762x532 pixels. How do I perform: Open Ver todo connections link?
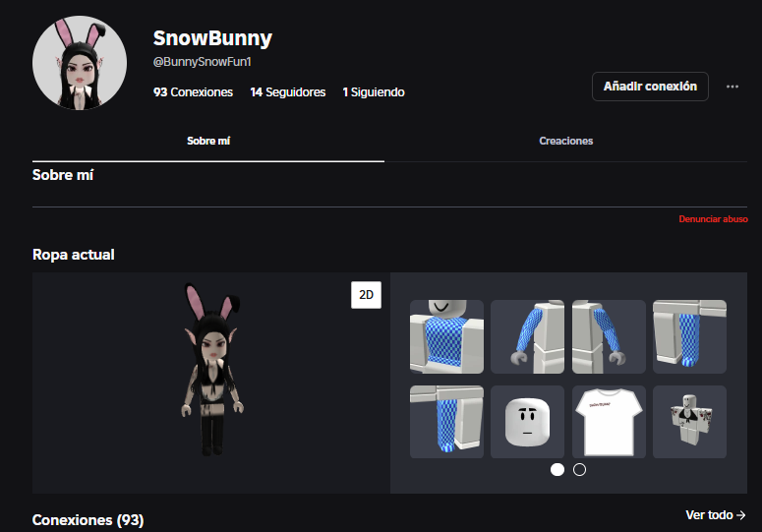pos(716,515)
